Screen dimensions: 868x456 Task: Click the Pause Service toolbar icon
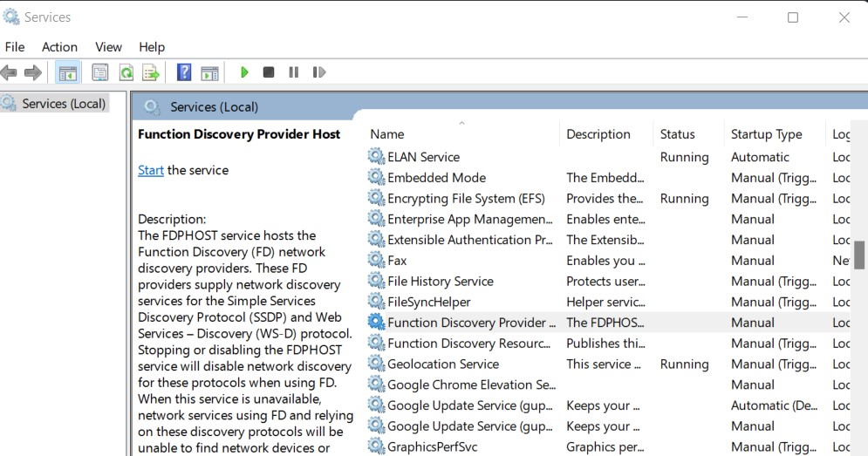(x=293, y=72)
